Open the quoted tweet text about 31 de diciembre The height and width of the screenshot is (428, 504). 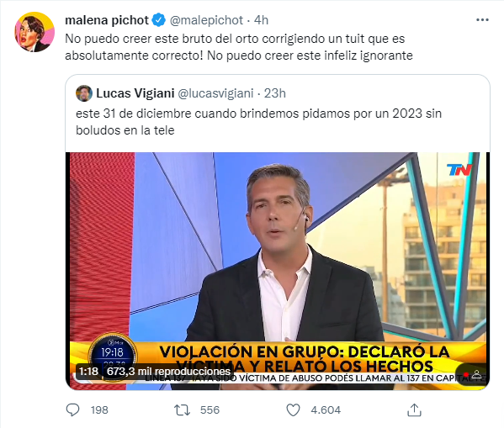click(259, 122)
